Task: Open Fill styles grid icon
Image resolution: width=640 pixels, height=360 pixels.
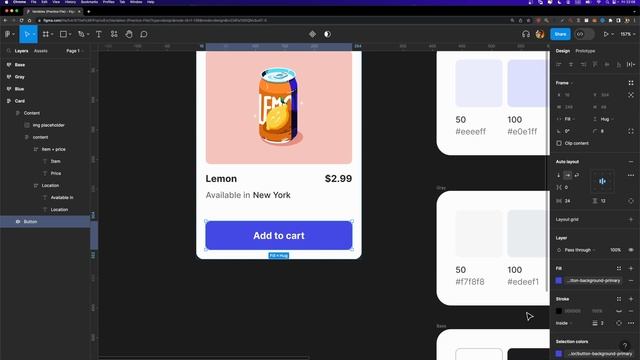Action: pos(619,269)
